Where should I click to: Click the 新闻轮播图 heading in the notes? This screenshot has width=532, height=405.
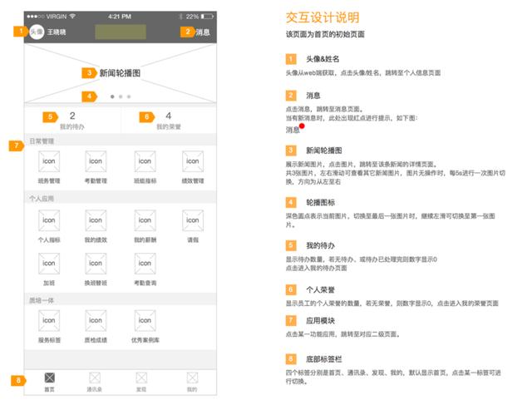[x=324, y=151]
